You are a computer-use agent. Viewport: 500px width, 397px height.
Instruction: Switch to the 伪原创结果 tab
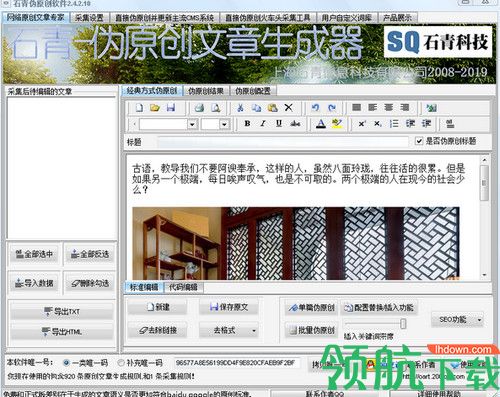tap(206, 91)
